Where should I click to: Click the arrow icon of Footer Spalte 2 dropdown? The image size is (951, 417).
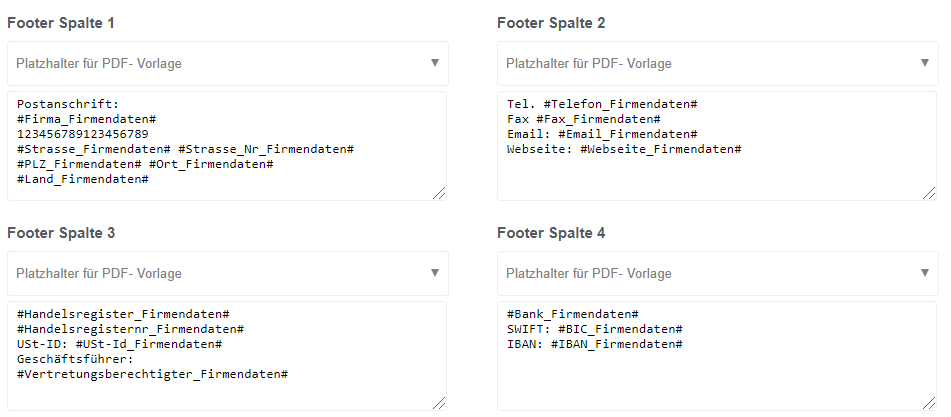[924, 62]
